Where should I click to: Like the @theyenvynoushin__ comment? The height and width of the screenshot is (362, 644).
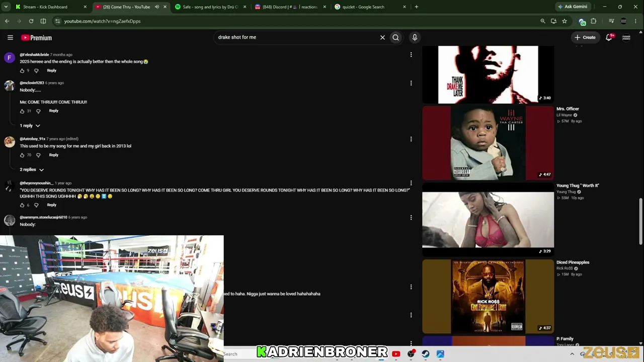tap(22, 205)
